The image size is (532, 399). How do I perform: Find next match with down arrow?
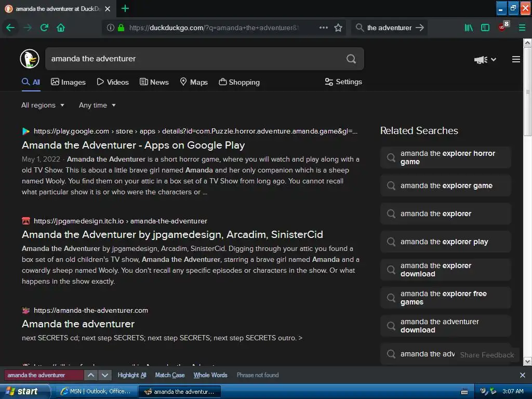click(105, 375)
